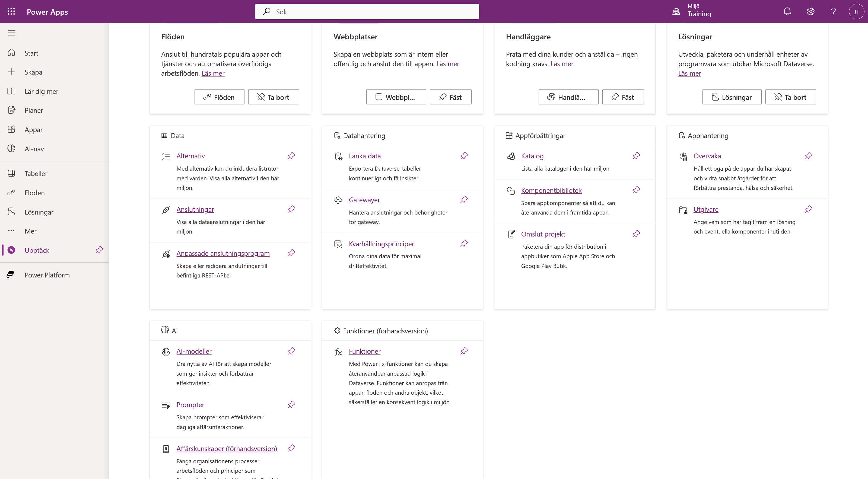Open the Kvarhållningsprinciper link
Image resolution: width=868 pixels, height=479 pixels.
(x=381, y=244)
